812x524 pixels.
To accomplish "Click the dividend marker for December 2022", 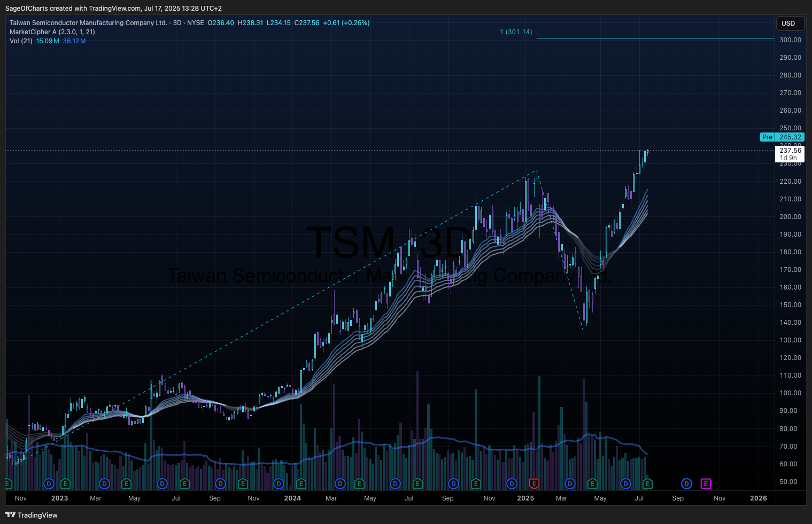I will pos(49,484).
